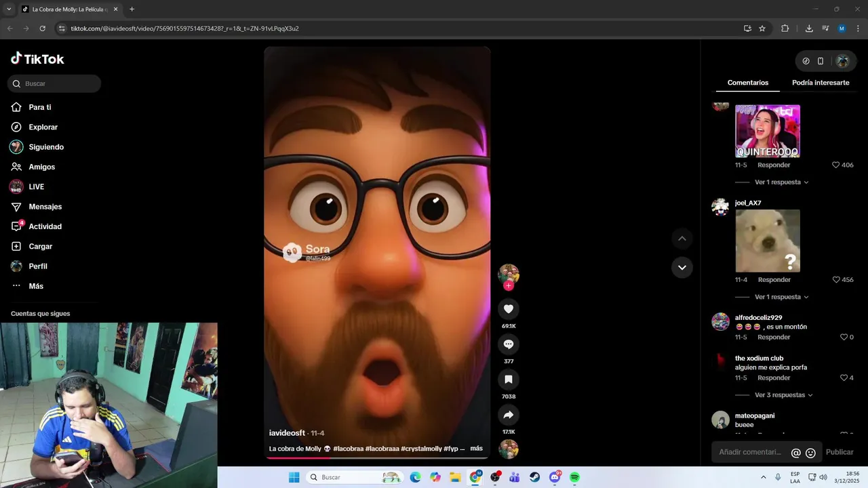Like alfredoceliz929's comment
The image size is (868, 488).
pos(844,337)
